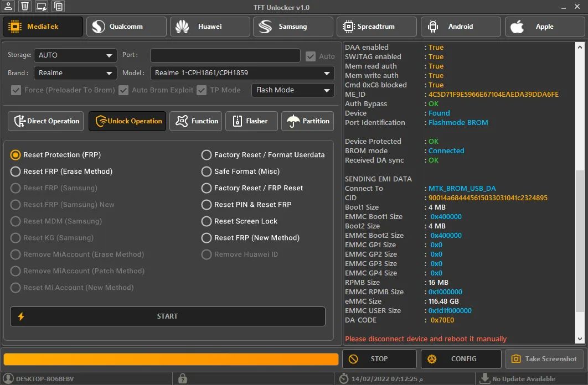Click the Huawei logo icon
The image size is (588, 385).
pyautogui.click(x=182, y=27)
